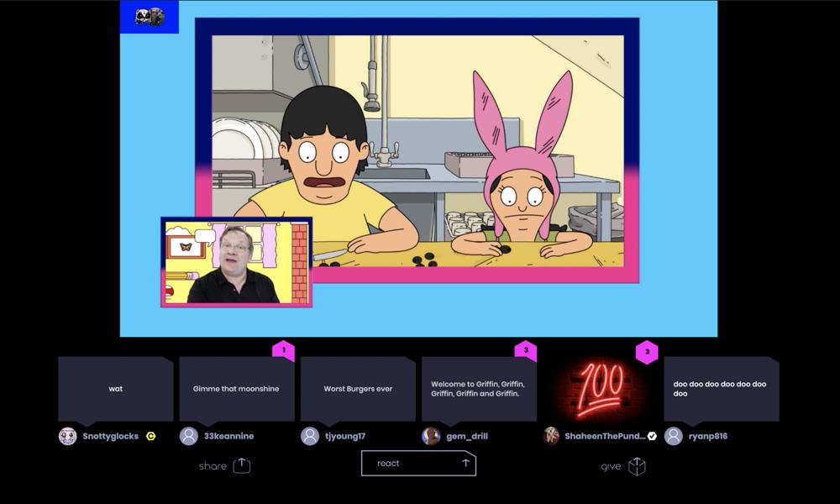Screen dimensions: 840x504
Task: Click the react send arrow icon
Action: [x=465, y=463]
